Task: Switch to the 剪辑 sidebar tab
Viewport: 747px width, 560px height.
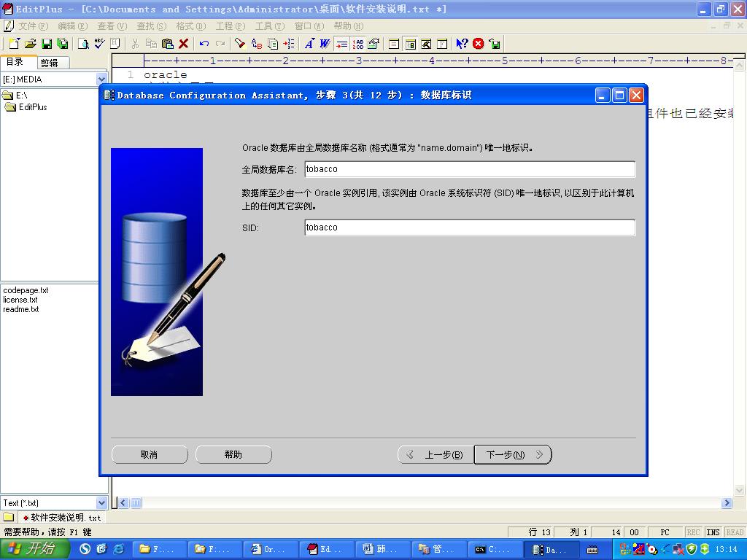Action: pyautogui.click(x=50, y=63)
